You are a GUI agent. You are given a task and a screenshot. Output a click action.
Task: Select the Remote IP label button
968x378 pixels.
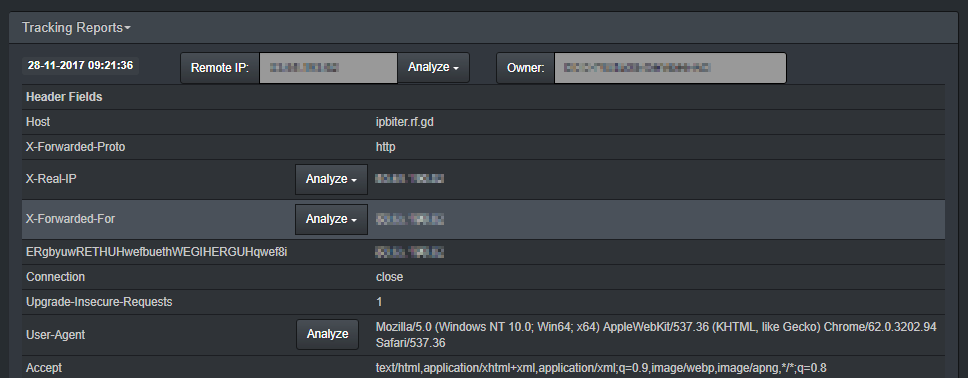pyautogui.click(x=220, y=67)
